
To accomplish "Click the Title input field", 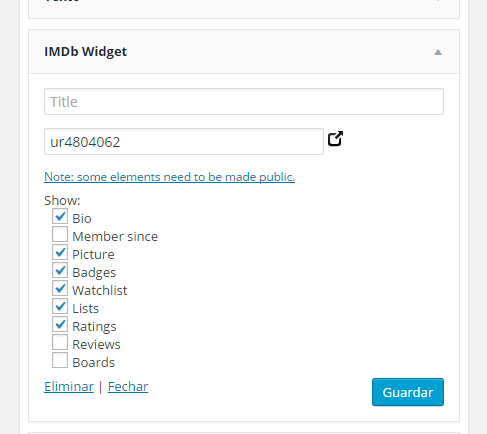I will [244, 102].
